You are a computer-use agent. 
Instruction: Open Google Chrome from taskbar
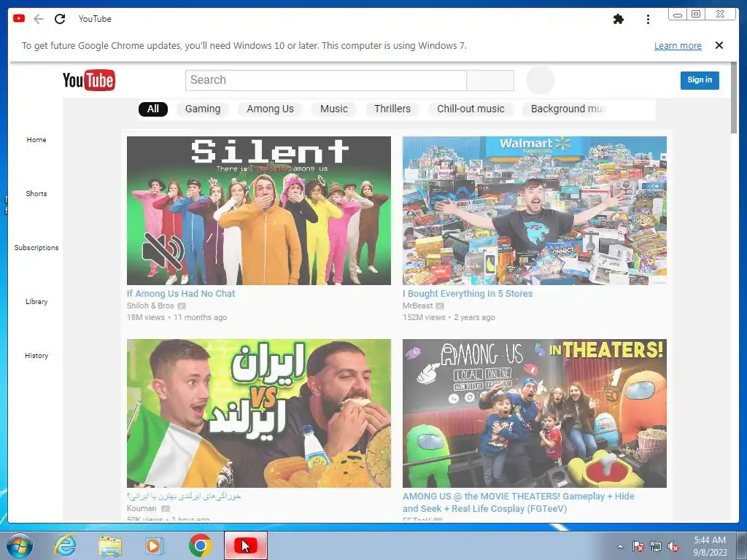click(x=200, y=545)
